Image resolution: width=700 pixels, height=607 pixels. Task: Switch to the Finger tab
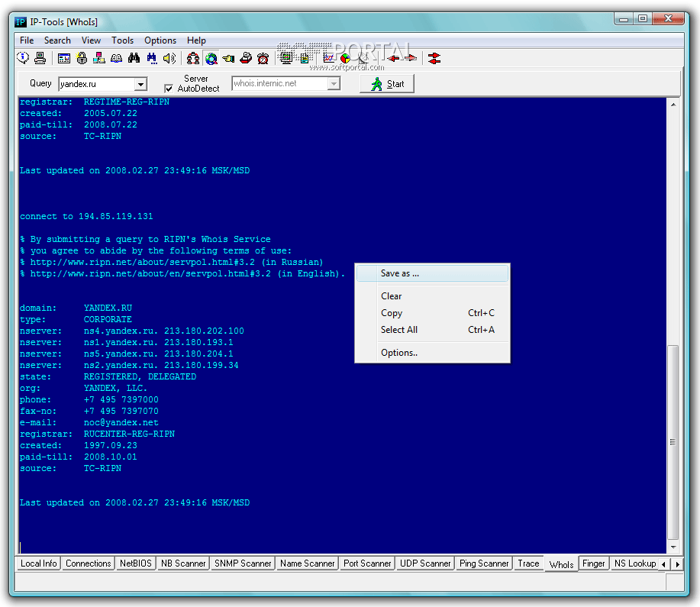pyautogui.click(x=593, y=563)
